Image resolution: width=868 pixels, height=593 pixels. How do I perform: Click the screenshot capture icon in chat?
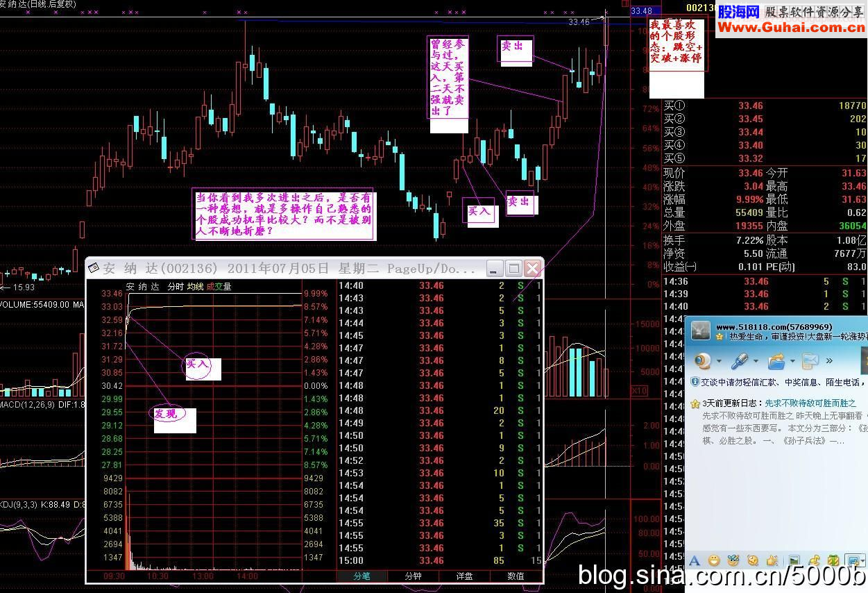(853, 561)
